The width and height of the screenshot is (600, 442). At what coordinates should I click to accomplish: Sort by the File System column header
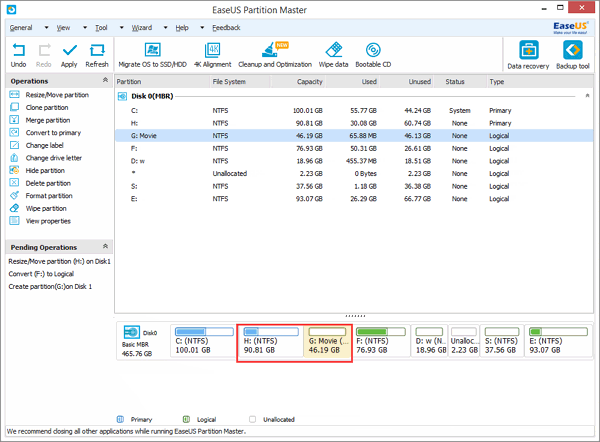click(241, 82)
